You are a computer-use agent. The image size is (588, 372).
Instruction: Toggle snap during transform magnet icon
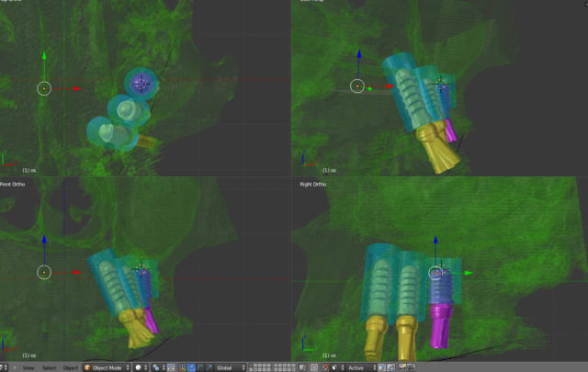326,367
